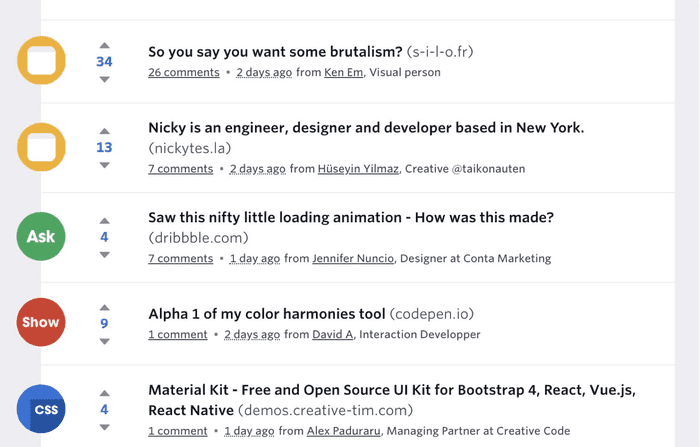Open the 26 comments link
This screenshot has width=700, height=447.
[183, 72]
